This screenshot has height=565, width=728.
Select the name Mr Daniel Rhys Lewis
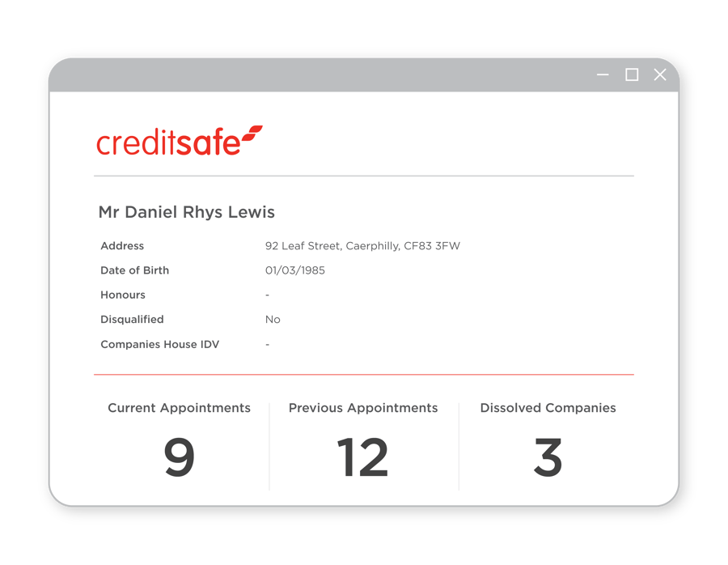tap(187, 212)
